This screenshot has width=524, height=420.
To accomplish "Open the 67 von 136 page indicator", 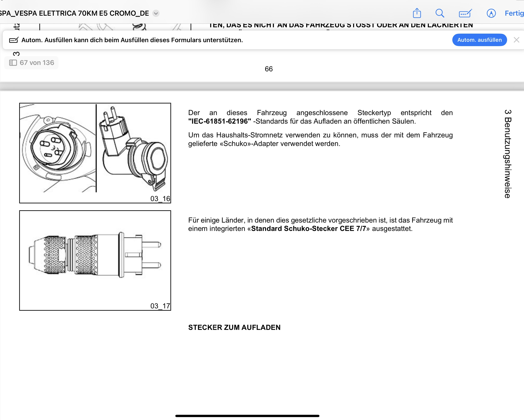I will coord(36,63).
